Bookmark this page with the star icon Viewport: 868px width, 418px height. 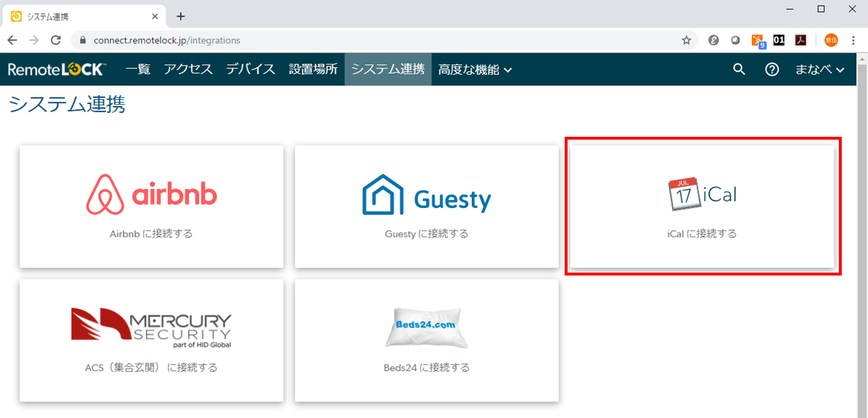point(686,41)
